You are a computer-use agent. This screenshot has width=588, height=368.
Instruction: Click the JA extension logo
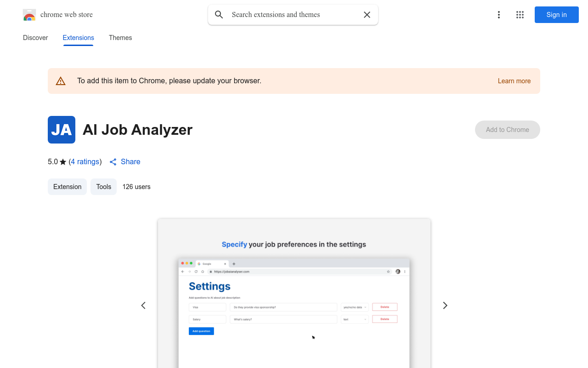click(61, 130)
